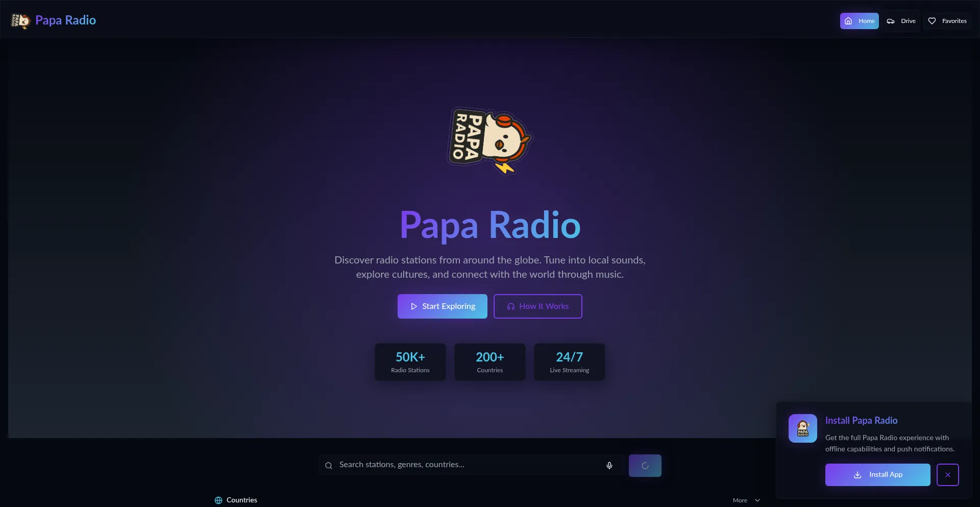The width and height of the screenshot is (980, 507).
Task: Click the magnifier icon in search bar
Action: click(329, 466)
